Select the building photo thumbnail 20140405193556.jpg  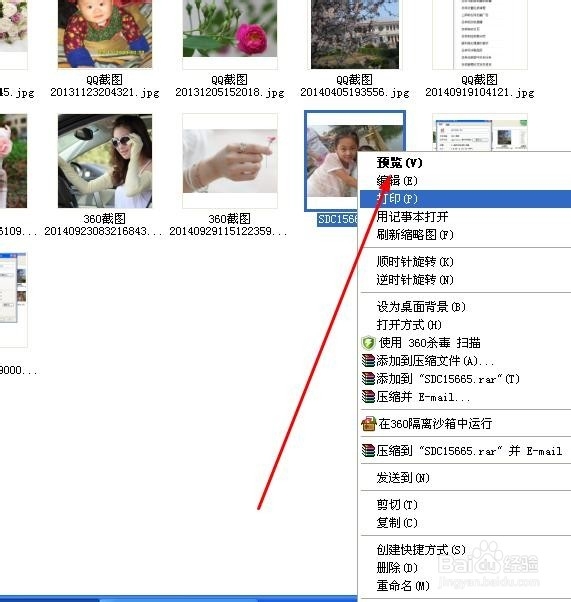click(x=355, y=34)
